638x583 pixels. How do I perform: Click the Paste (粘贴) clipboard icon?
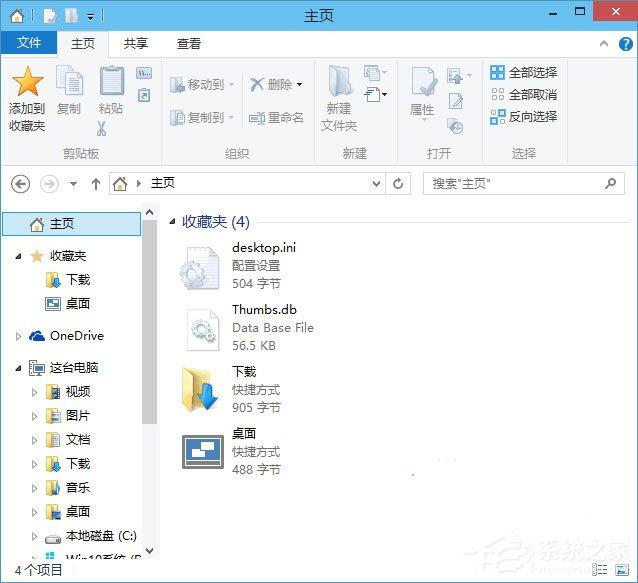pyautogui.click(x=111, y=80)
